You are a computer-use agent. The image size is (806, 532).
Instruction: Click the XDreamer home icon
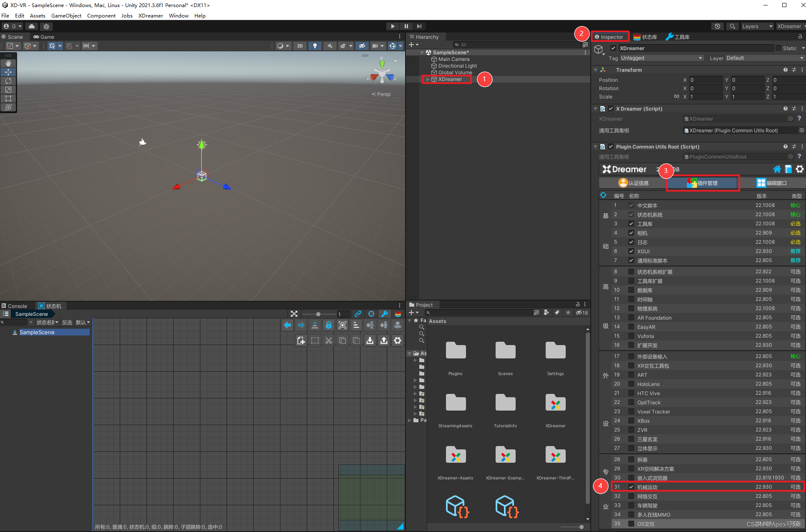[x=777, y=169]
